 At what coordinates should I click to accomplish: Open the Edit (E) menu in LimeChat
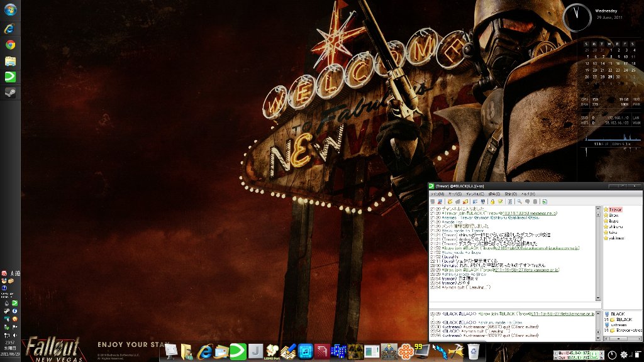click(494, 194)
